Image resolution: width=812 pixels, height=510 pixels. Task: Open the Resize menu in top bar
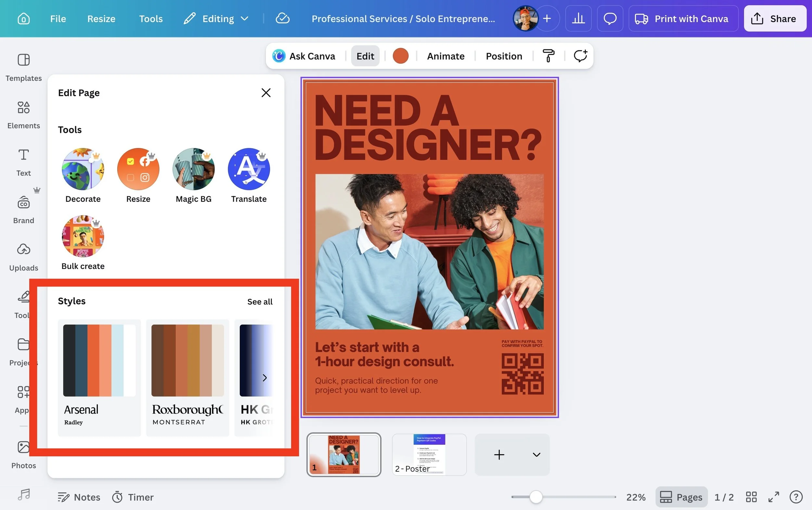tap(101, 19)
